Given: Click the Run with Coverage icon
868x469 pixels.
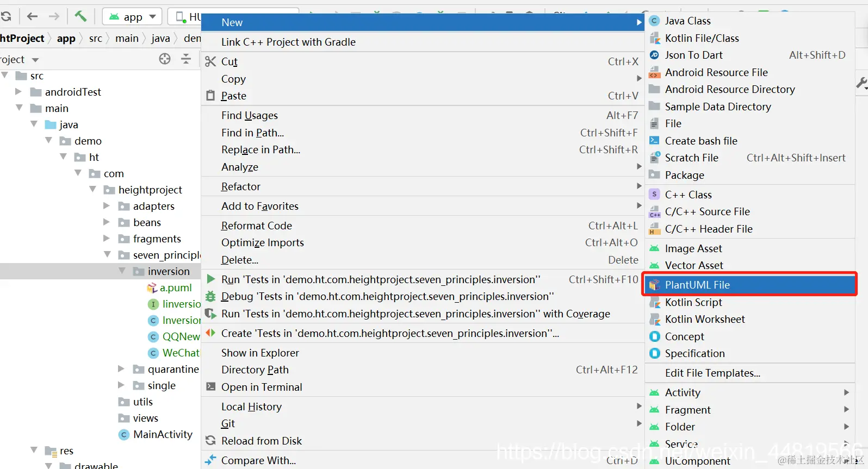Looking at the screenshot, I should 210,314.
